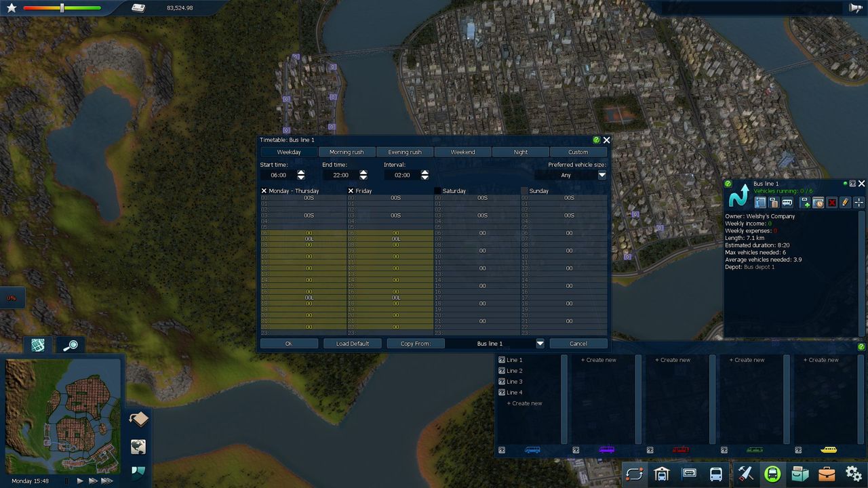Click the globe map view icon
The width and height of the screenshot is (868, 488).
point(138,447)
